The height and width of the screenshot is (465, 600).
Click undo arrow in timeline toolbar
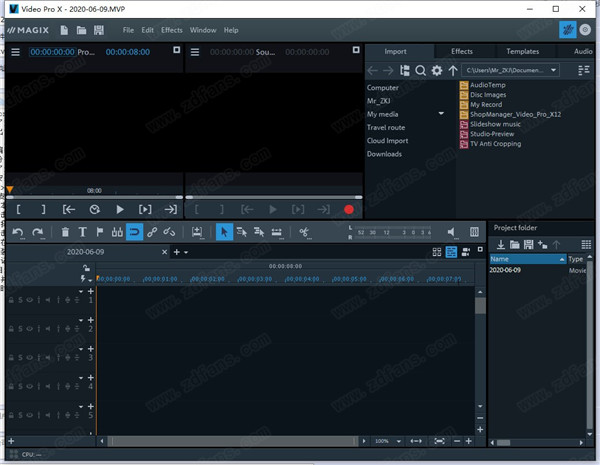(18, 232)
